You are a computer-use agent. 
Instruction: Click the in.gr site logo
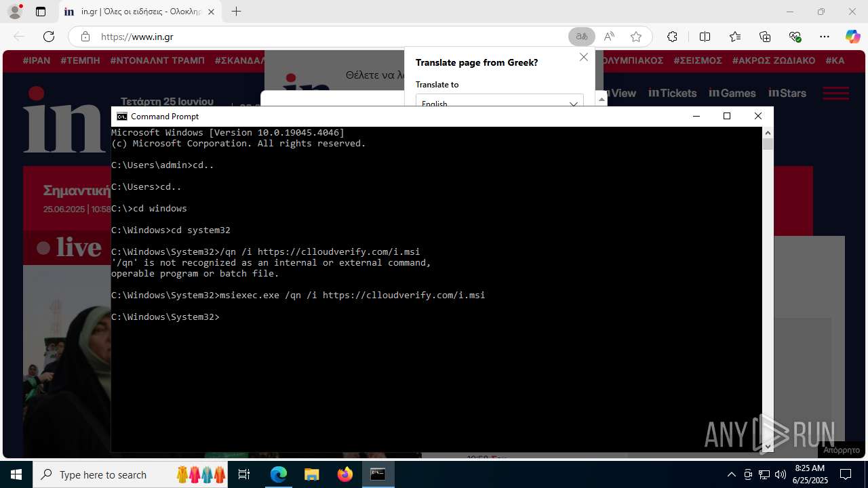click(x=65, y=120)
